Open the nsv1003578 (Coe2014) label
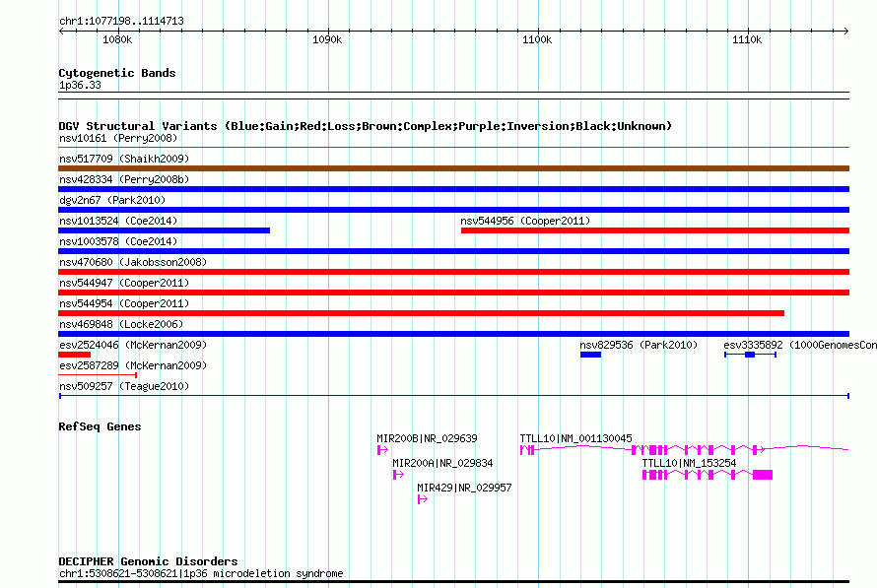The image size is (877, 588). click(118, 241)
